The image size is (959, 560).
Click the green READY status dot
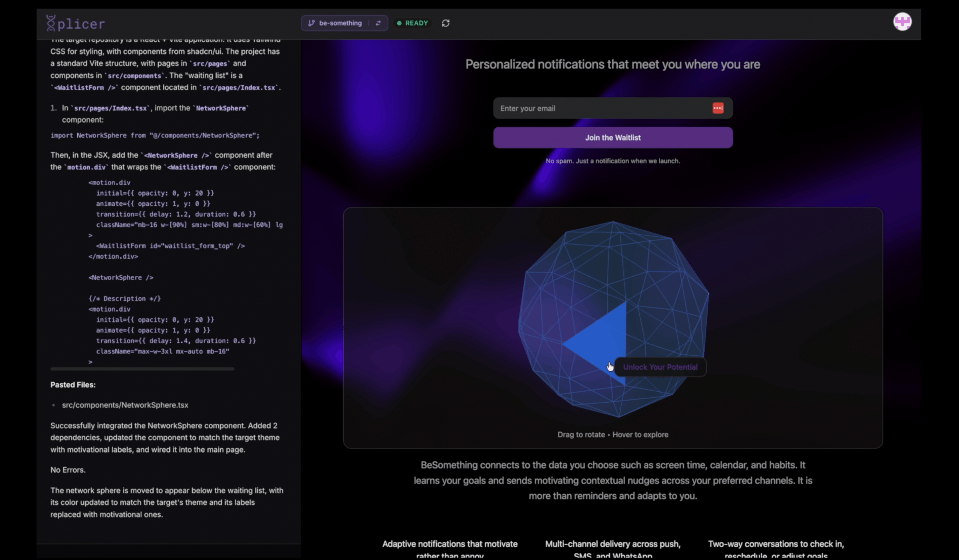tap(399, 23)
